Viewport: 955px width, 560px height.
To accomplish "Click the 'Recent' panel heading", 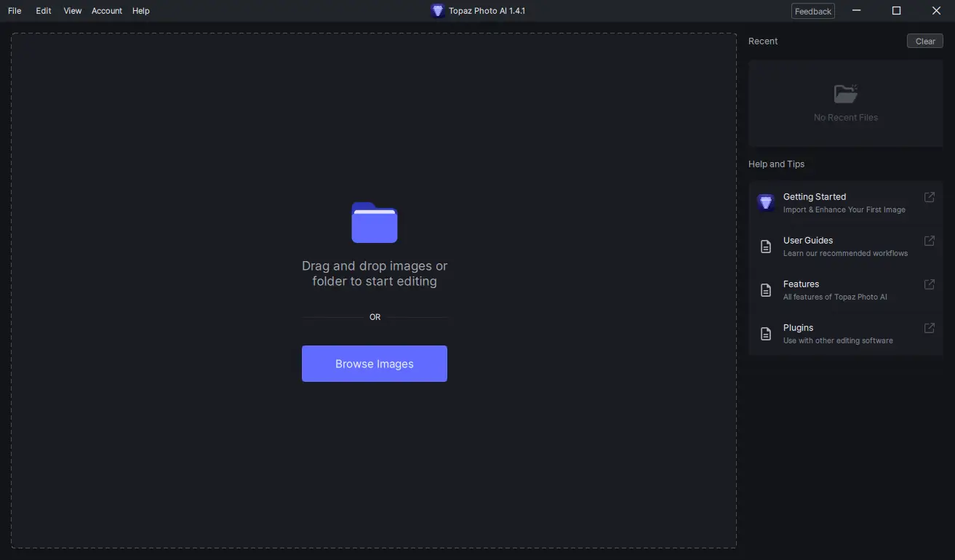I will tap(763, 41).
